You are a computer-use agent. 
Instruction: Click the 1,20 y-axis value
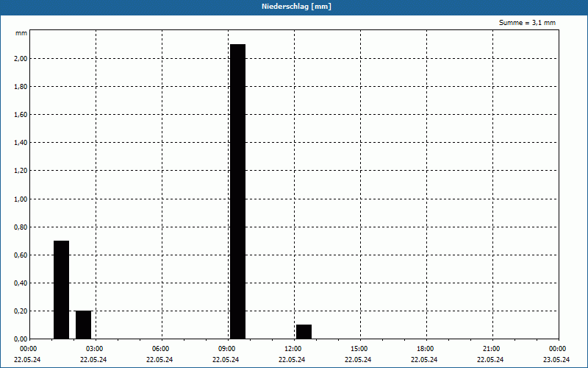(21, 171)
